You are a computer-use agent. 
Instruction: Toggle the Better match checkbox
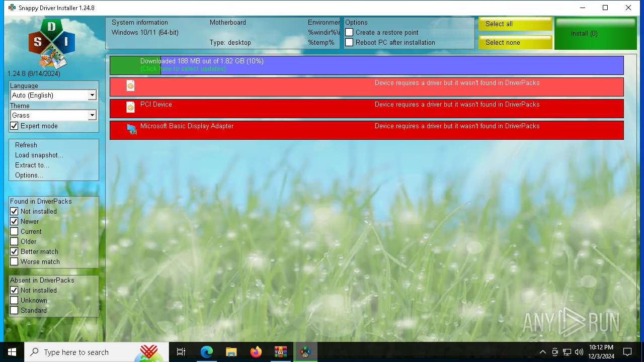[x=14, y=251]
